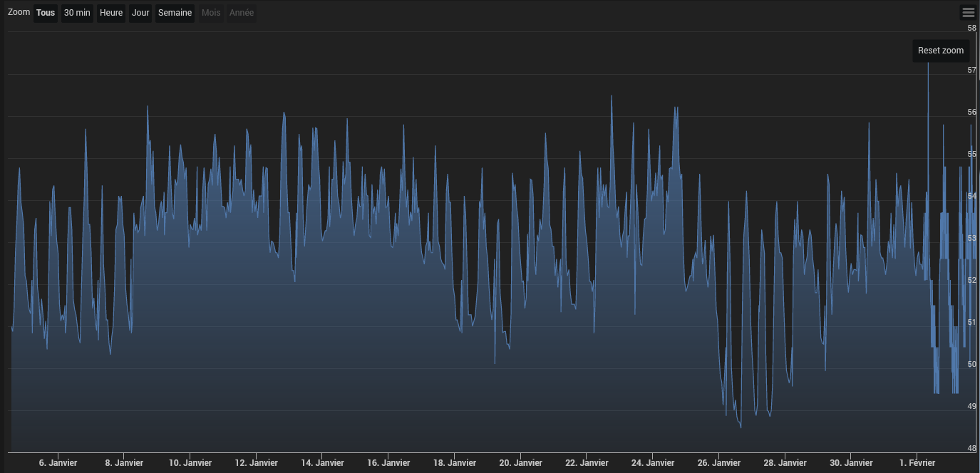Click the 12. Janvier axis label
This screenshot has height=473, width=980.
(256, 463)
